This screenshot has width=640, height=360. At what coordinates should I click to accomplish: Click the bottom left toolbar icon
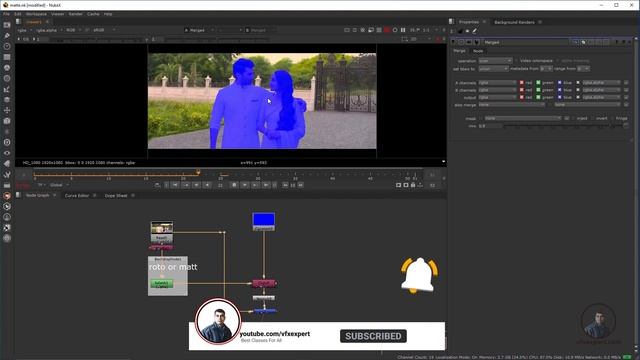pyautogui.click(x=7, y=238)
